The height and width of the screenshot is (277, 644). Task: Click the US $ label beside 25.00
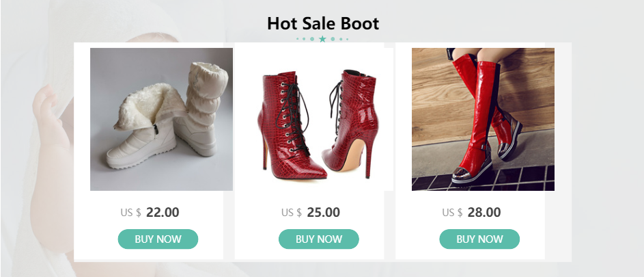pos(291,213)
